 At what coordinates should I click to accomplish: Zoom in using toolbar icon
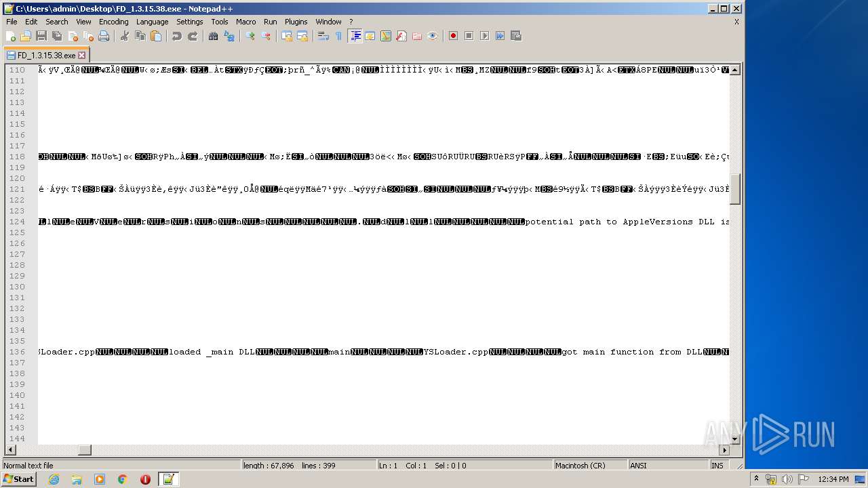(x=250, y=36)
